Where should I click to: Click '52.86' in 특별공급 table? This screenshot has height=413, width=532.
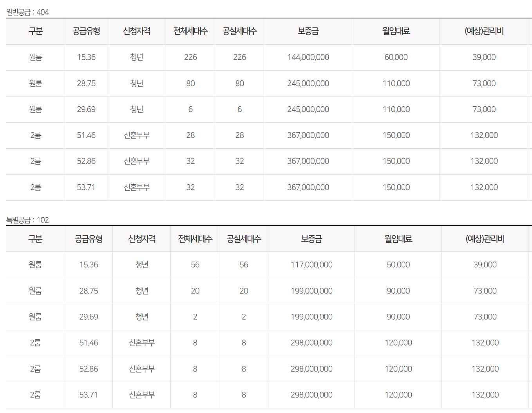(89, 369)
